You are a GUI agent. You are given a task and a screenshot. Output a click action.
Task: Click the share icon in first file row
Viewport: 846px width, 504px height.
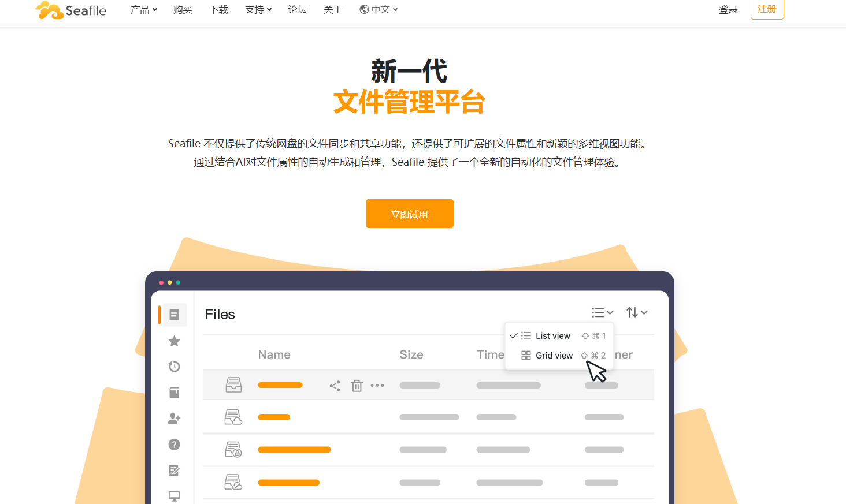click(x=335, y=386)
